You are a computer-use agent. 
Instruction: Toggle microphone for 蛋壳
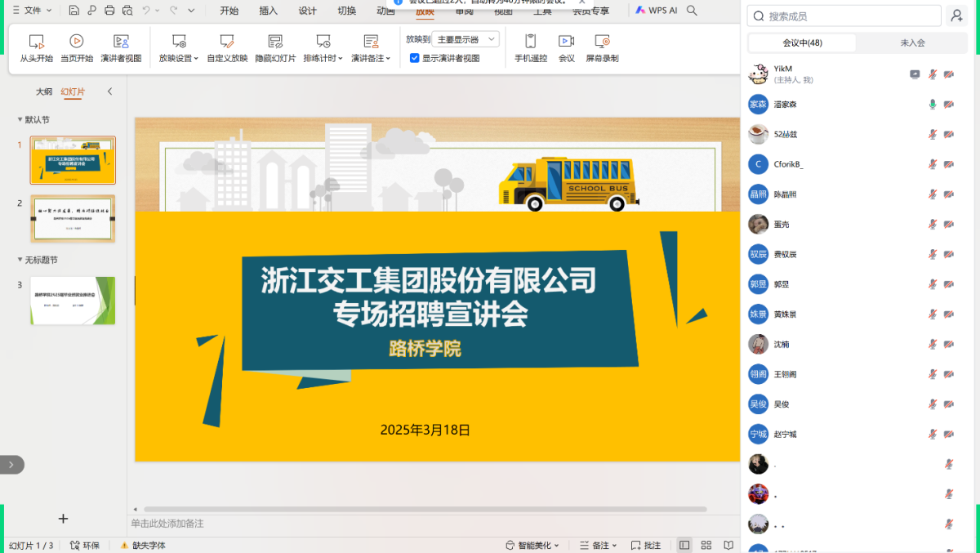click(x=932, y=224)
